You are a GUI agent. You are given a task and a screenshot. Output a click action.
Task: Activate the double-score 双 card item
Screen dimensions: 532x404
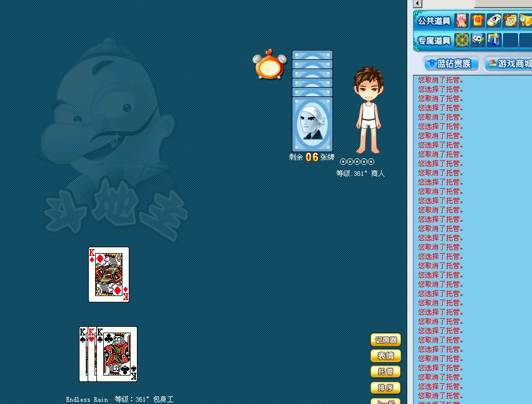tap(510, 20)
